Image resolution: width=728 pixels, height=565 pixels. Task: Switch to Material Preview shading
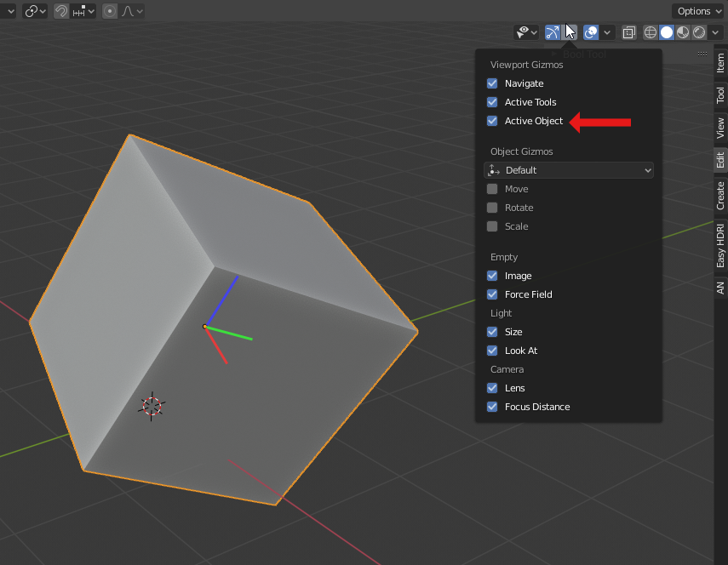[683, 32]
